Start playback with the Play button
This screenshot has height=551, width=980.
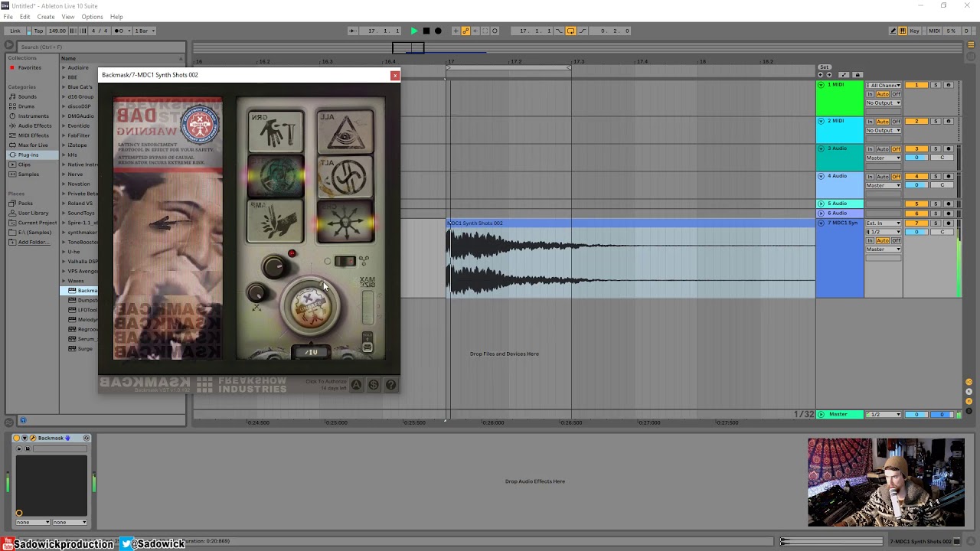(x=414, y=31)
